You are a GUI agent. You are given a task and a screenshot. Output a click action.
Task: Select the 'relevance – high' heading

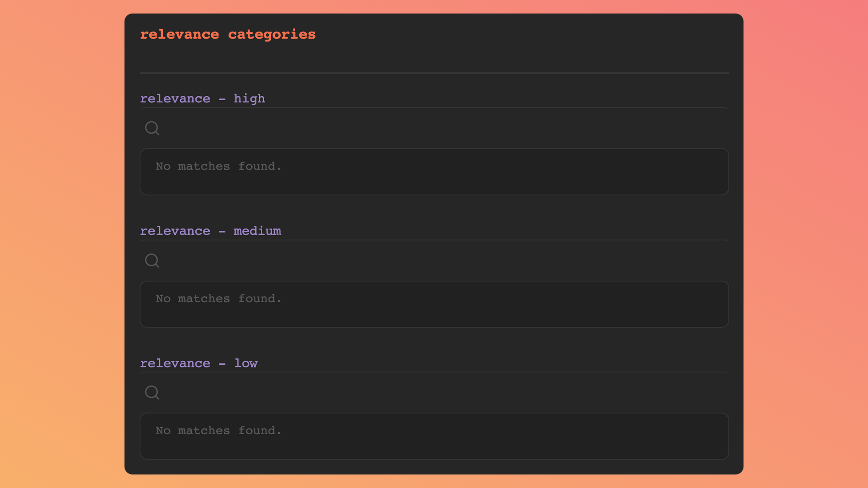coord(202,98)
